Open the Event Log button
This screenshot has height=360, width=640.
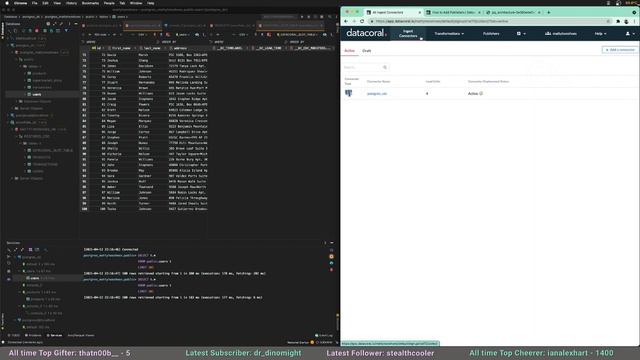(324, 336)
